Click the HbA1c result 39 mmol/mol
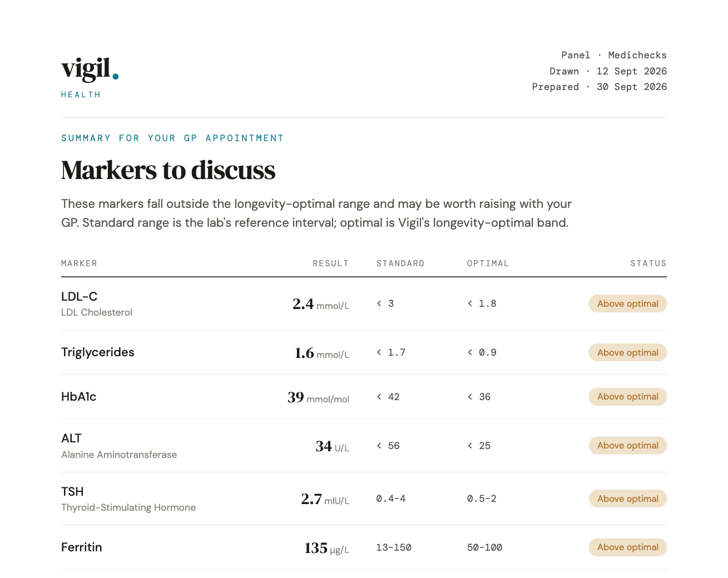The height and width of the screenshot is (578, 728). pyautogui.click(x=318, y=397)
